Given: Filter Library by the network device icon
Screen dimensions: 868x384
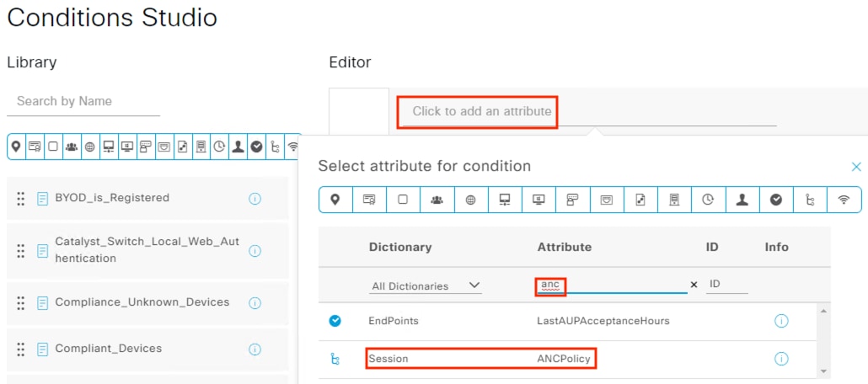Looking at the screenshot, I should click(109, 147).
